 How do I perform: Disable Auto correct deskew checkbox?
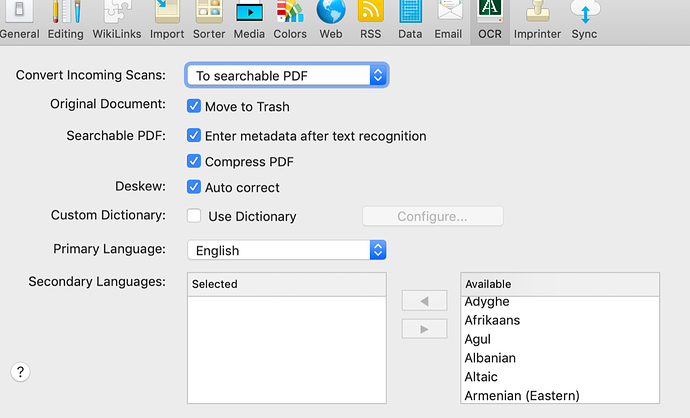(194, 187)
